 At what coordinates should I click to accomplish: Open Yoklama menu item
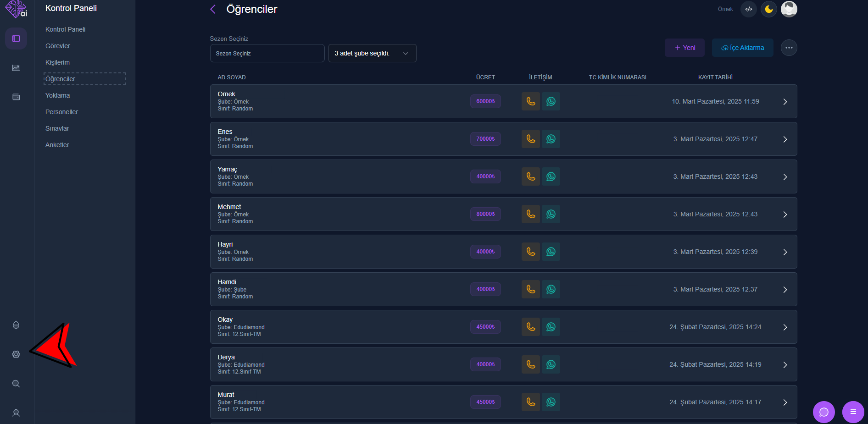(58, 95)
